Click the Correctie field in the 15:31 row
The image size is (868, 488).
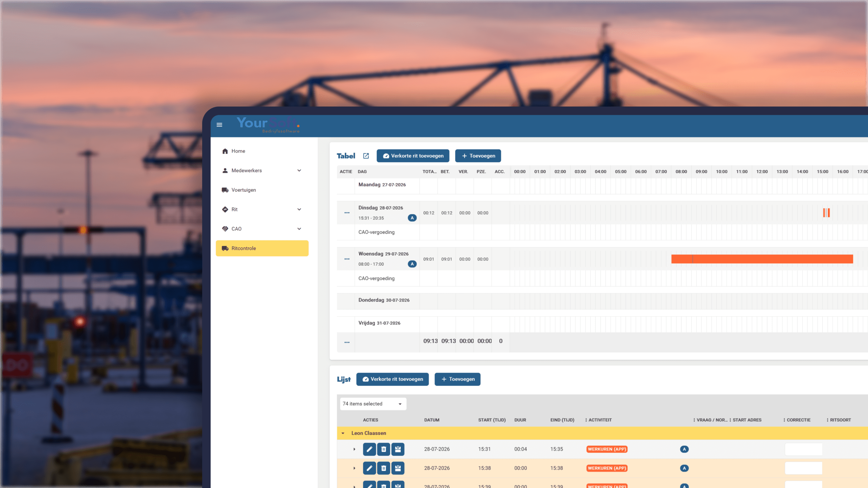click(x=804, y=449)
